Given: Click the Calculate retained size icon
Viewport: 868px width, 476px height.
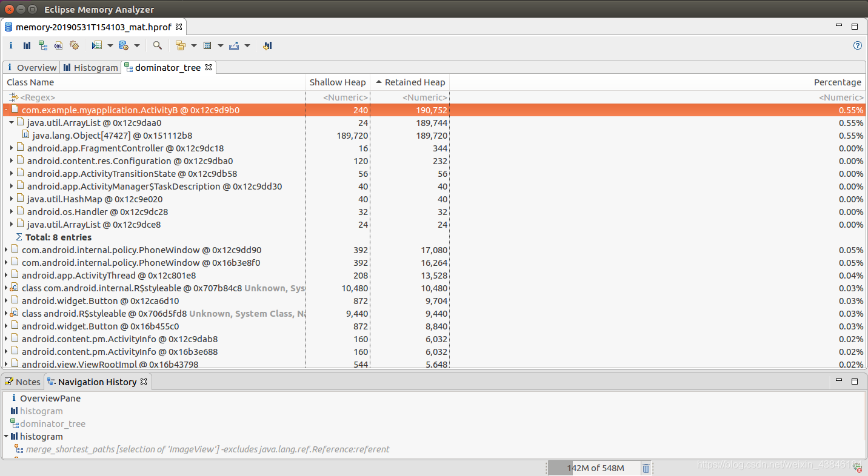Looking at the screenshot, I should click(x=207, y=45).
